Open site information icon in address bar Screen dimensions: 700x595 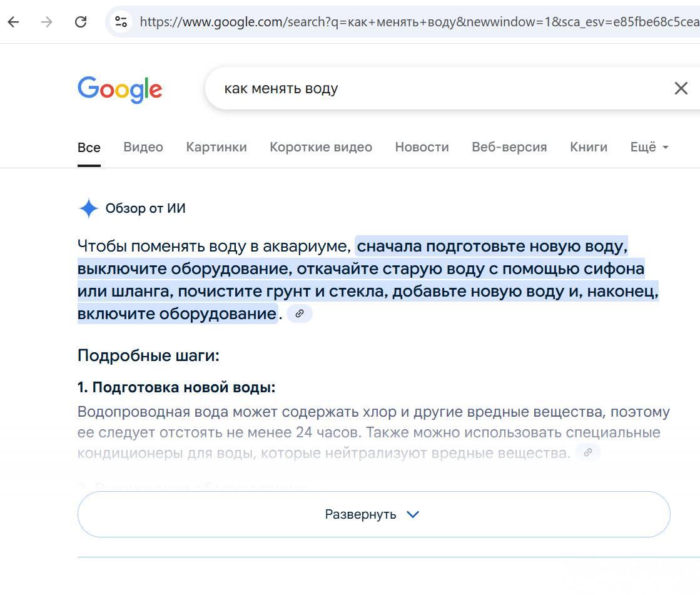(x=121, y=21)
